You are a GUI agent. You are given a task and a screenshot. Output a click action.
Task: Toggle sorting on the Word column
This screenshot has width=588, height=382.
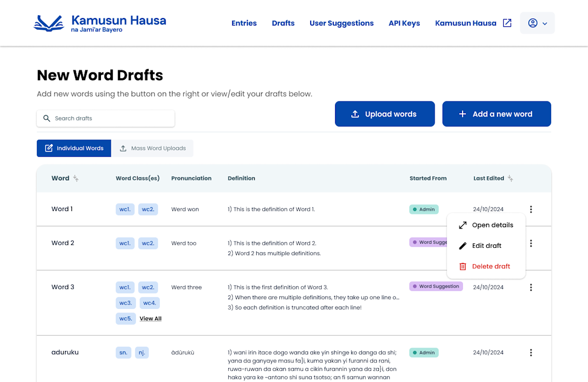click(x=76, y=178)
